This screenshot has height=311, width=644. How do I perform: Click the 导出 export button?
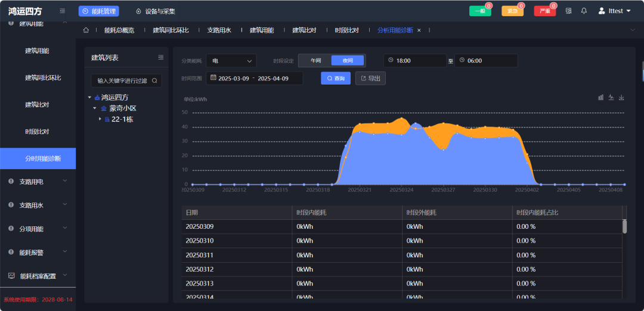[370, 78]
